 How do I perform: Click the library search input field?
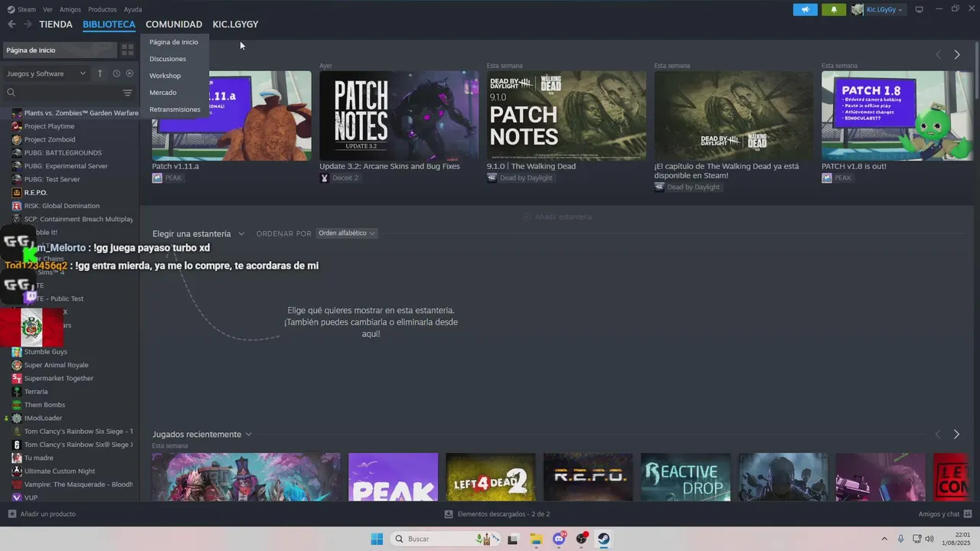[x=67, y=93]
